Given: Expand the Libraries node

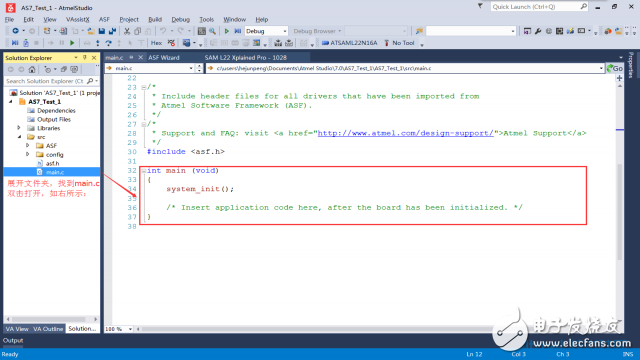Looking at the screenshot, I should [19, 128].
